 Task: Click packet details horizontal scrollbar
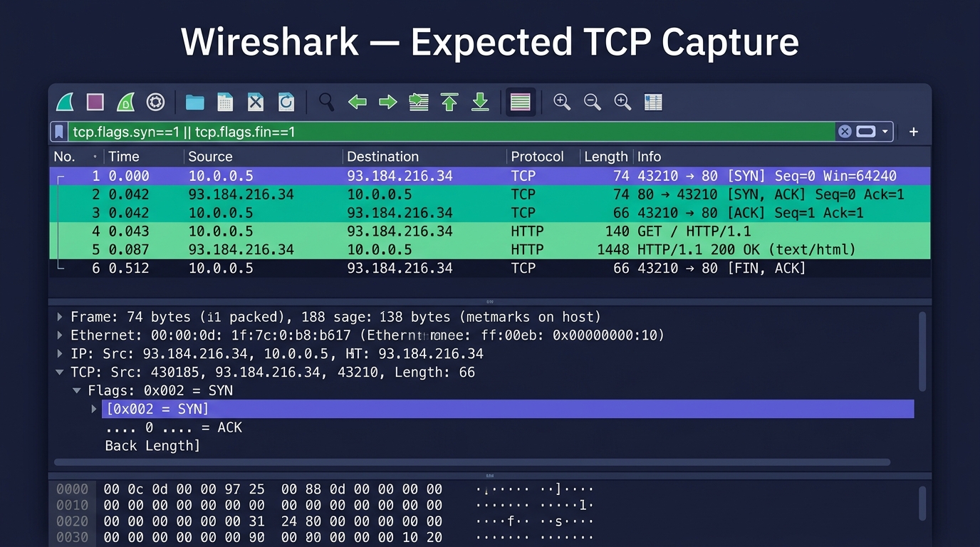[x=472, y=462]
